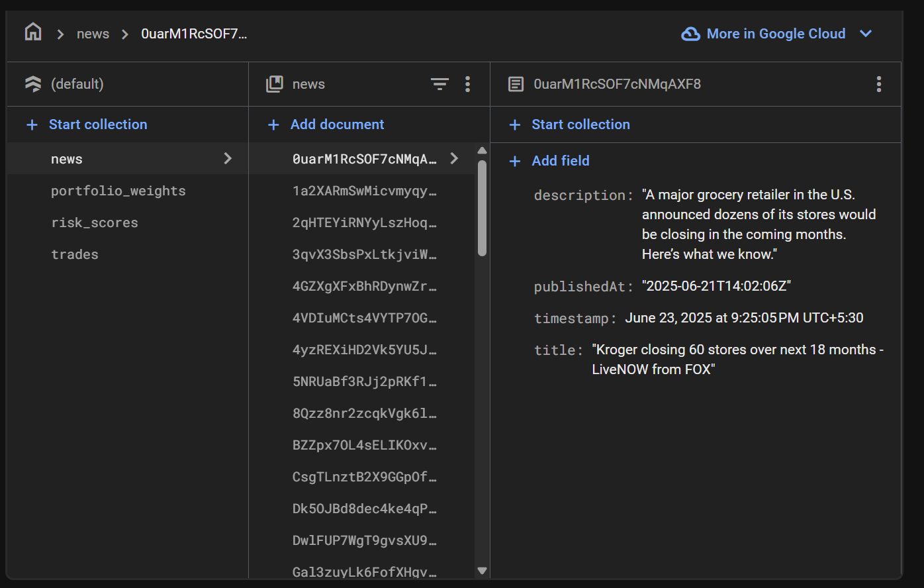Click chevron next to news collection
The height and width of the screenshot is (588, 924).
[228, 158]
